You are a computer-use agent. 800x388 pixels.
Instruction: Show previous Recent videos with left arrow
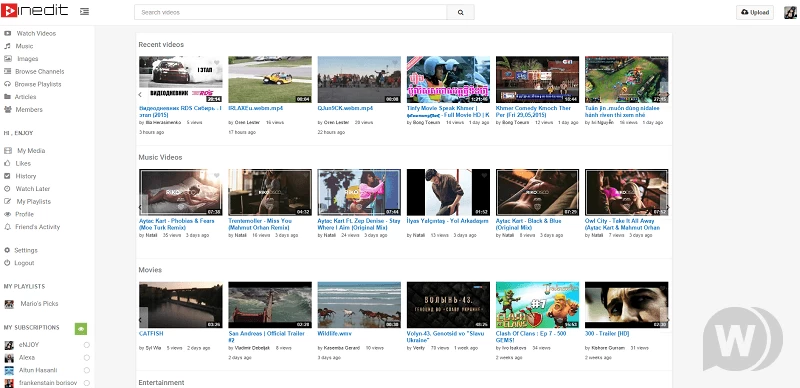[141, 94]
